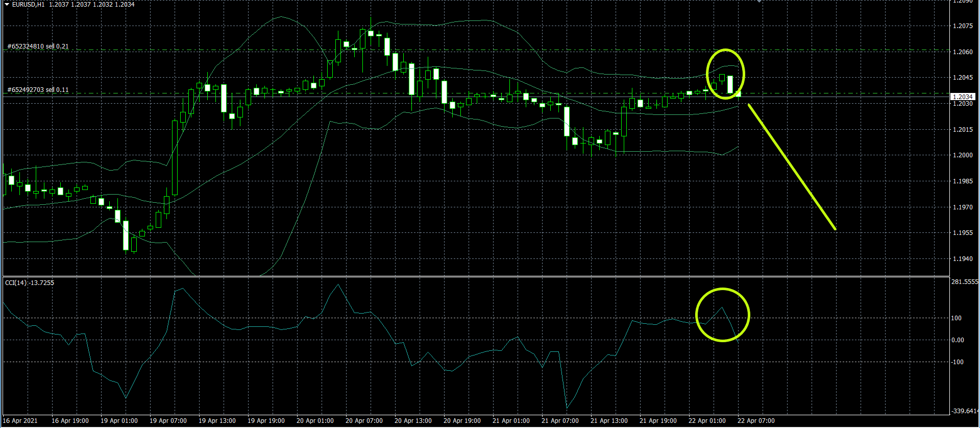The height and width of the screenshot is (428, 980).
Task: Click the triangle arrow before EURUSD,H1
Action: click(x=7, y=4)
